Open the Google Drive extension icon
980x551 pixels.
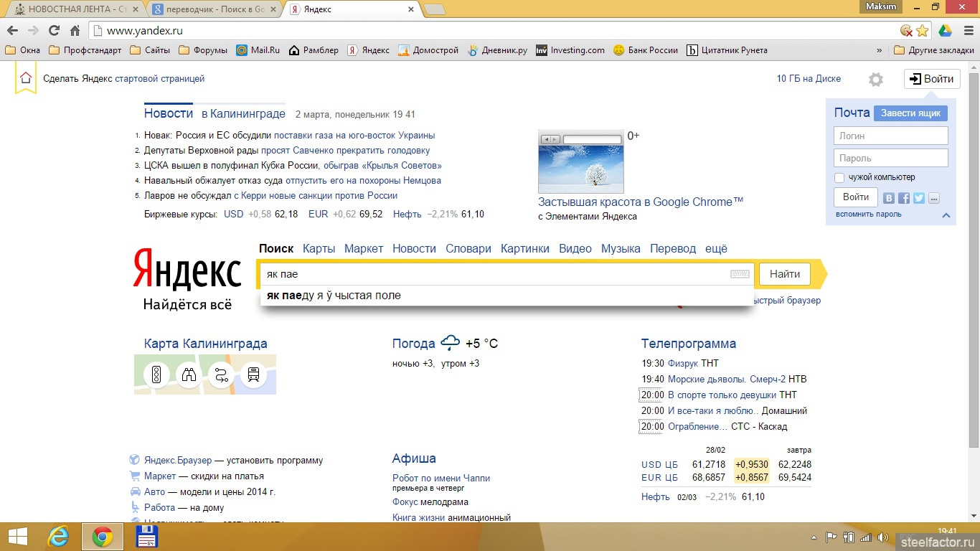946,31
